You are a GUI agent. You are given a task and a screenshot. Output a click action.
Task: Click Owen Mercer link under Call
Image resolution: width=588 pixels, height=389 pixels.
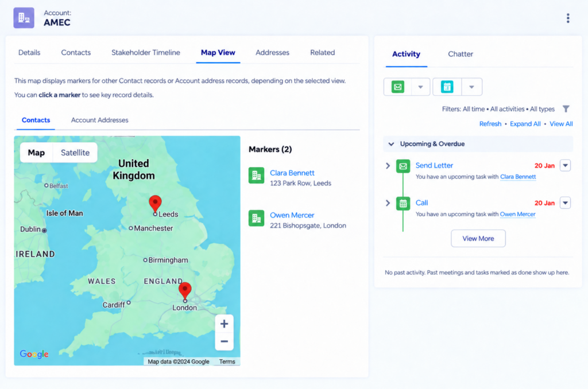517,215
